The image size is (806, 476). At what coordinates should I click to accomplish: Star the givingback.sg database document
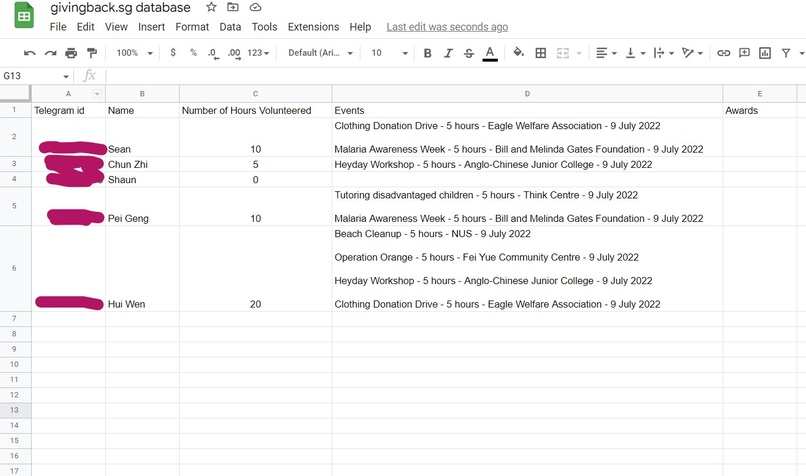click(x=211, y=7)
